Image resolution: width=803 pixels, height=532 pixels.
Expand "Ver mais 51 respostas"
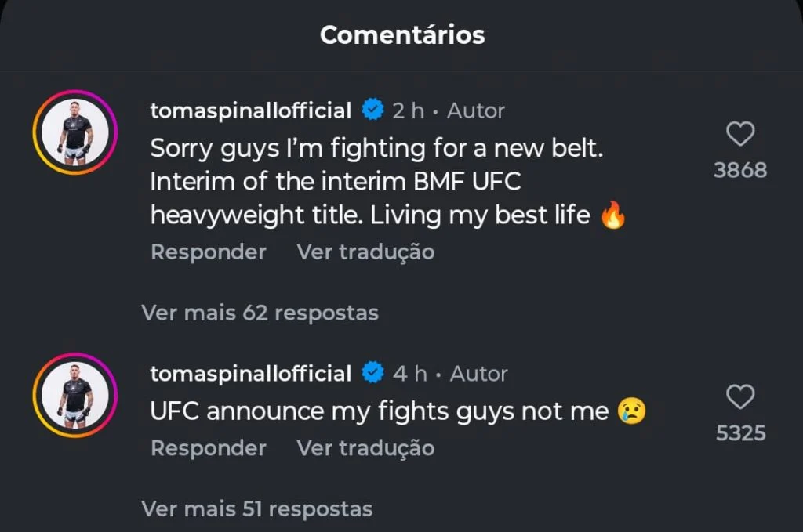coord(256,508)
